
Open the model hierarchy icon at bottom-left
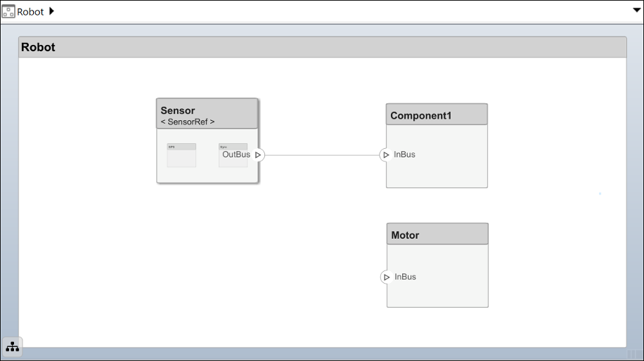click(13, 347)
